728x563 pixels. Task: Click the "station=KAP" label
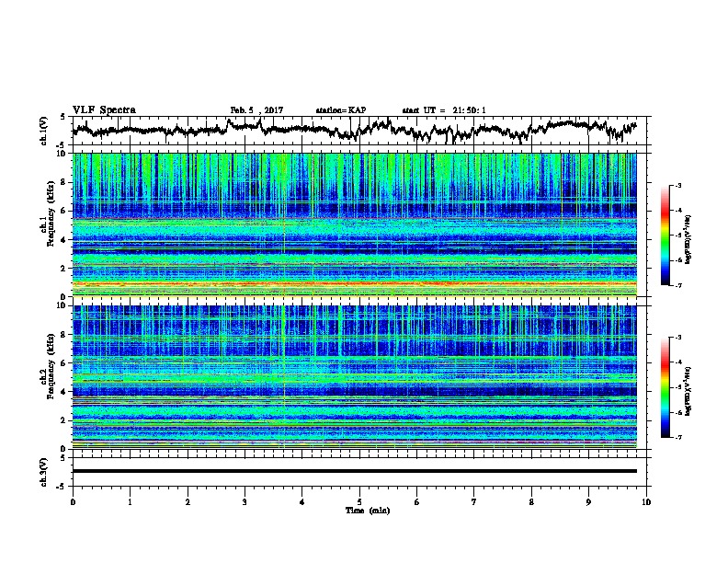tap(341, 110)
